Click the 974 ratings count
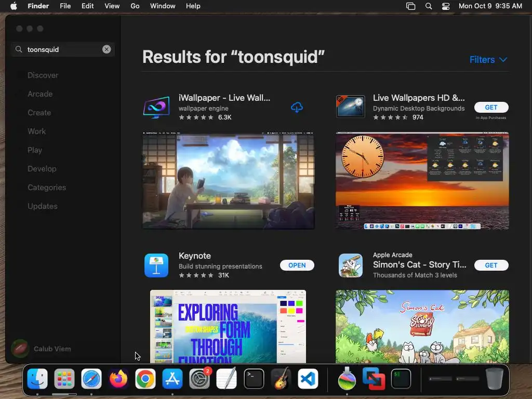 (x=418, y=117)
